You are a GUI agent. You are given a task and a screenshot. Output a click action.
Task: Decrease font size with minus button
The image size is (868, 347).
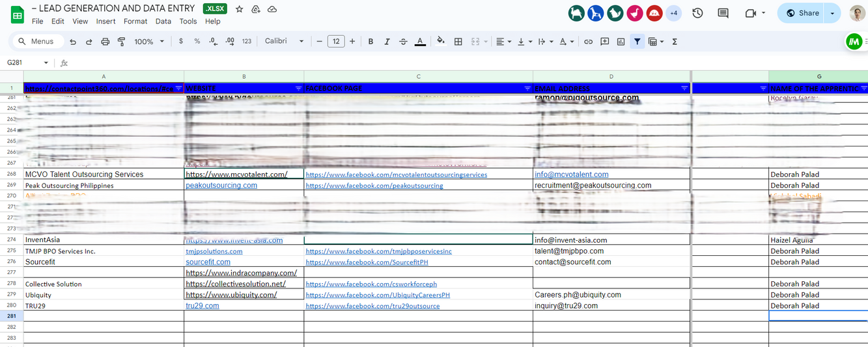tap(320, 42)
